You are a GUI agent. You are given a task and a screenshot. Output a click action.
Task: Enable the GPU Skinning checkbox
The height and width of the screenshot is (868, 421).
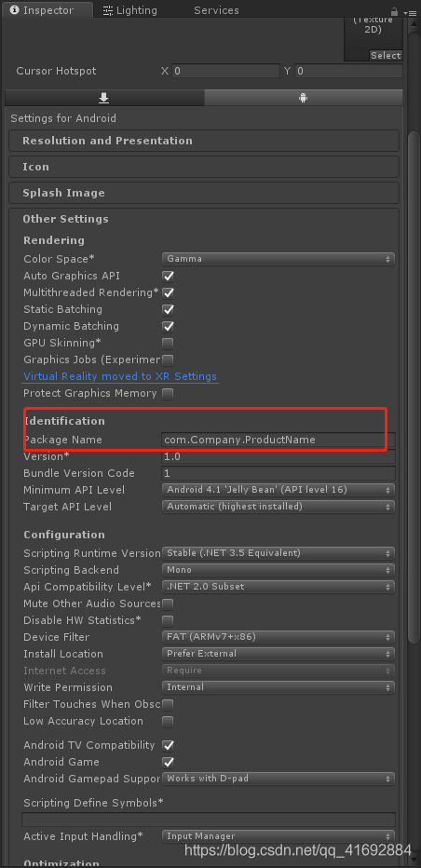[168, 344]
